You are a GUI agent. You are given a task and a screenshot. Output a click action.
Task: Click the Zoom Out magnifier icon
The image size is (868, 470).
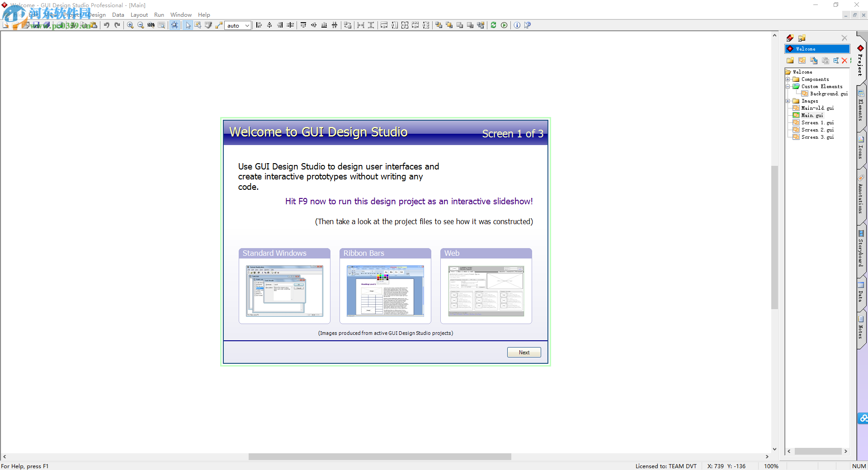pyautogui.click(x=141, y=25)
